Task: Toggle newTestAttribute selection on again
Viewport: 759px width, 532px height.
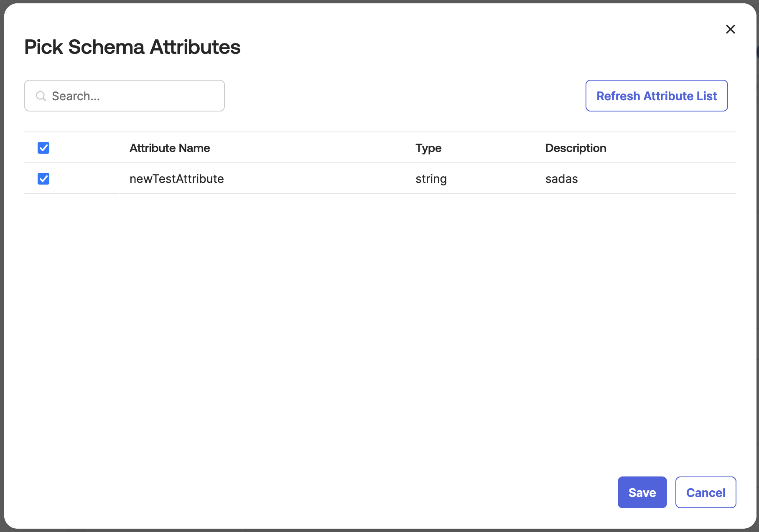Action: pyautogui.click(x=43, y=179)
